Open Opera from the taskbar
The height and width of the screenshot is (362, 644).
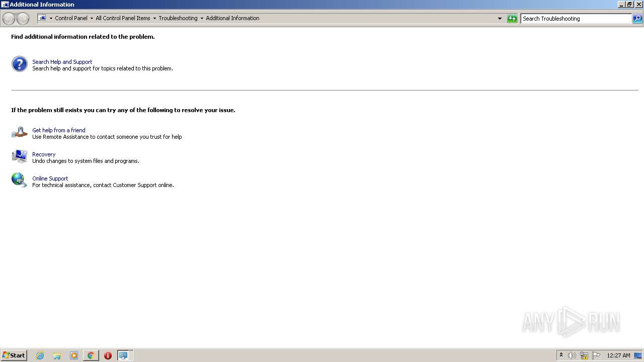(x=108, y=355)
